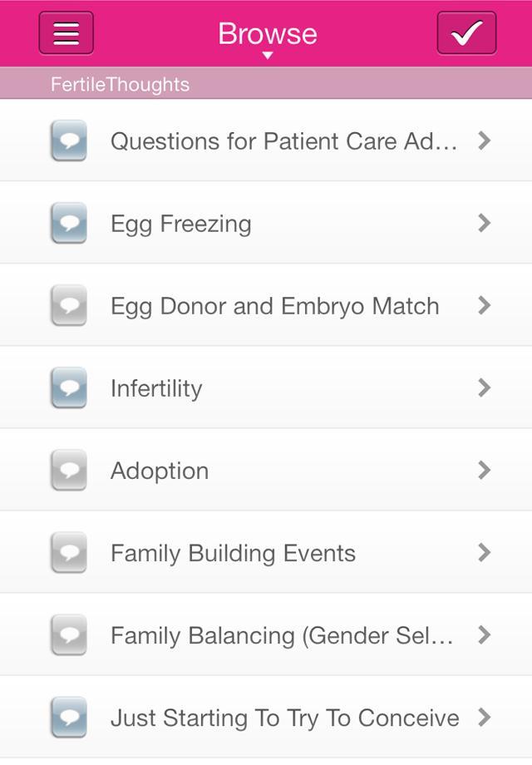The height and width of the screenshot is (765, 532).
Task: Tap Egg Donor and Embryo Match icon
Action: point(68,306)
